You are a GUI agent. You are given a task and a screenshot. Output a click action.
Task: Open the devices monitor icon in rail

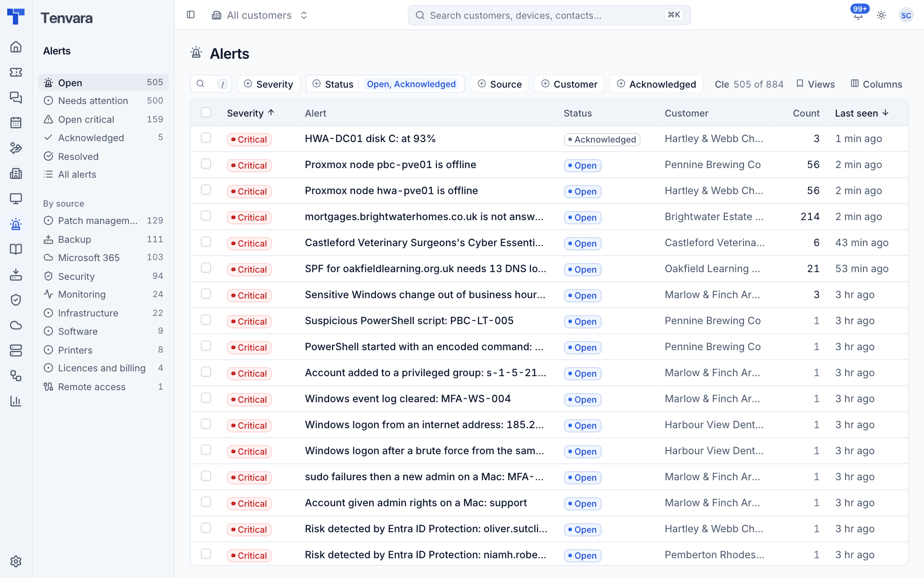(x=16, y=198)
